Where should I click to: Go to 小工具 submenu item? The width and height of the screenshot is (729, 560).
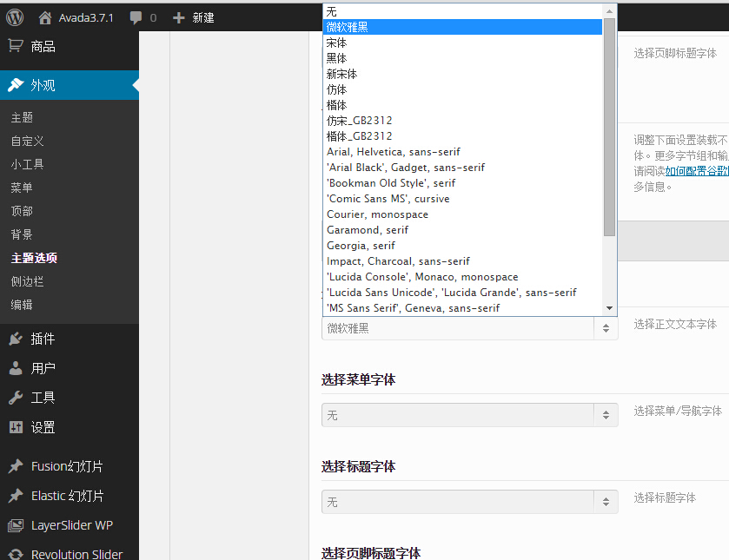click(27, 164)
